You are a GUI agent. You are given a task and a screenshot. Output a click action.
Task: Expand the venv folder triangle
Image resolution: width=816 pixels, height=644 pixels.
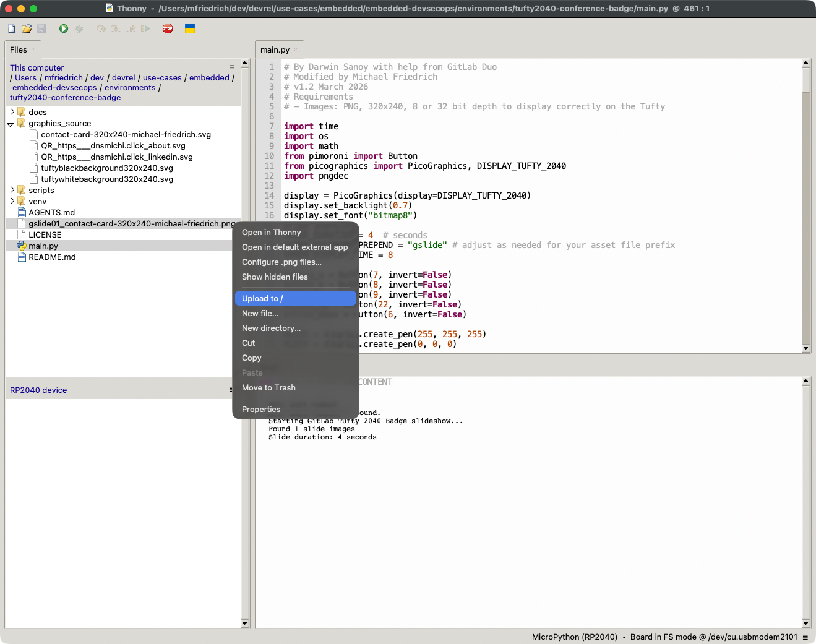pos(12,201)
